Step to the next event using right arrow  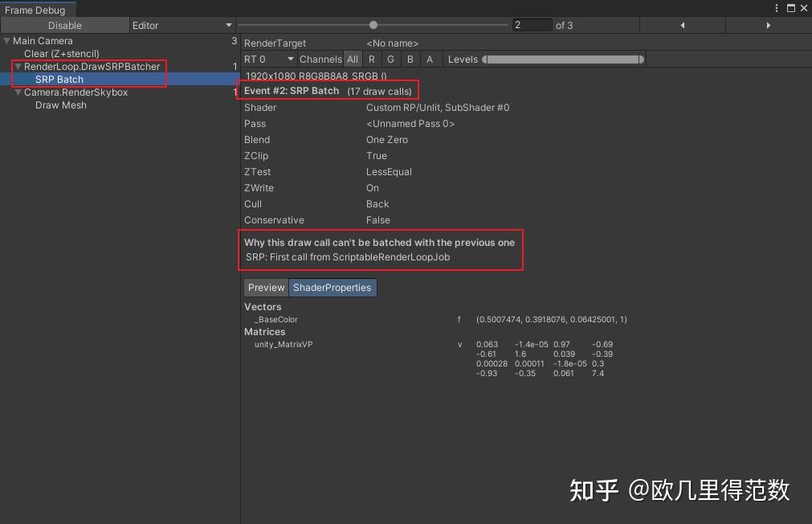768,25
